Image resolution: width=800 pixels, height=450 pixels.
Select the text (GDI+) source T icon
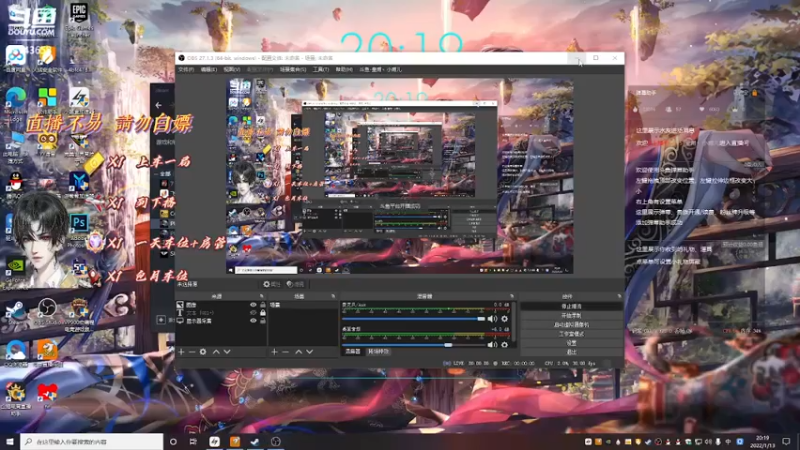(x=180, y=313)
